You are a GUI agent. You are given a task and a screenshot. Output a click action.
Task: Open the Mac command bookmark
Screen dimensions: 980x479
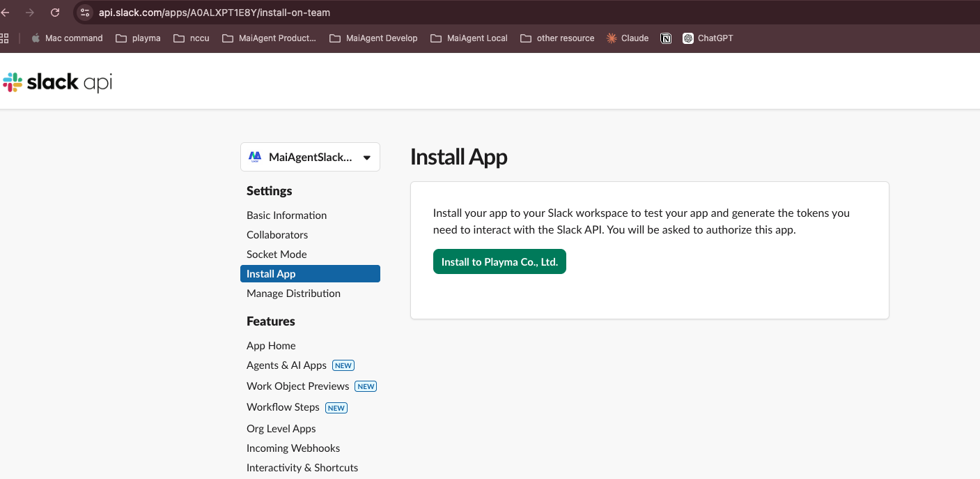(67, 38)
